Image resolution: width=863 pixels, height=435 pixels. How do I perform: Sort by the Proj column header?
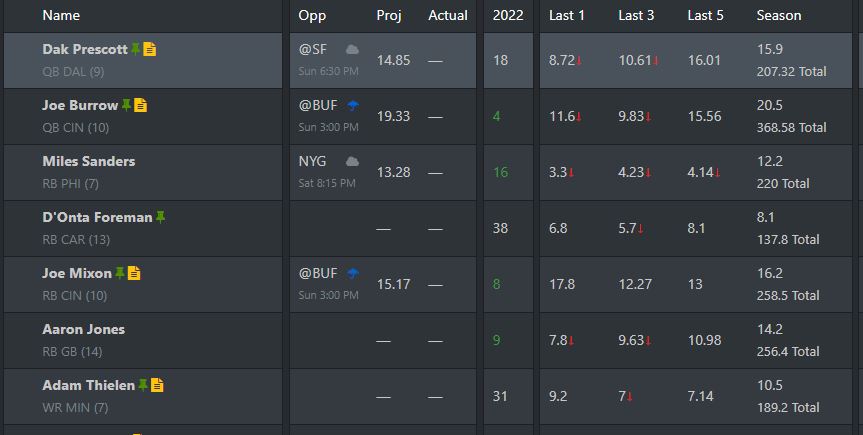click(x=389, y=15)
